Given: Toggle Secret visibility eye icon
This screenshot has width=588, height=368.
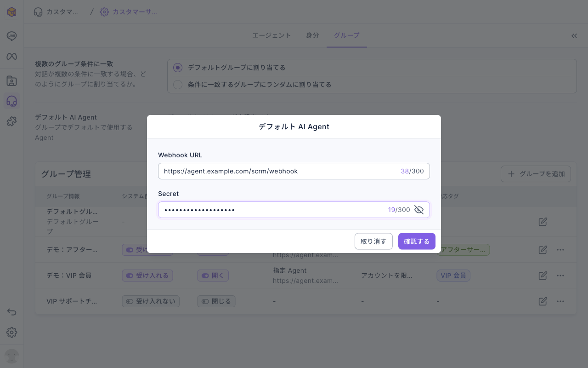Looking at the screenshot, I should coord(419,210).
